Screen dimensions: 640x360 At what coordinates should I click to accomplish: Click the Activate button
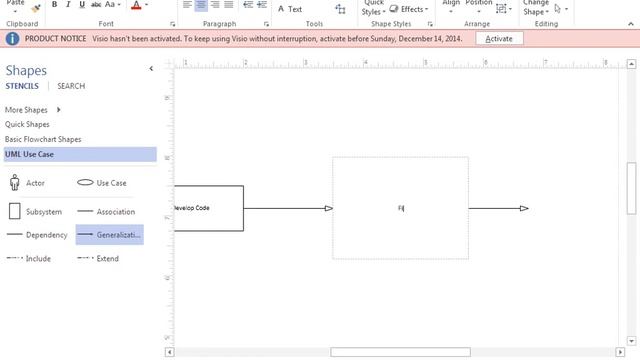pos(499,39)
